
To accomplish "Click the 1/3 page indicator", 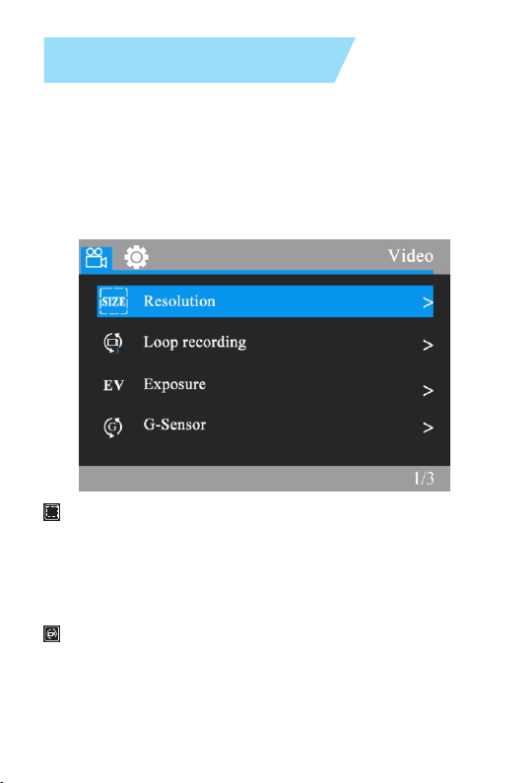I will [x=424, y=479].
